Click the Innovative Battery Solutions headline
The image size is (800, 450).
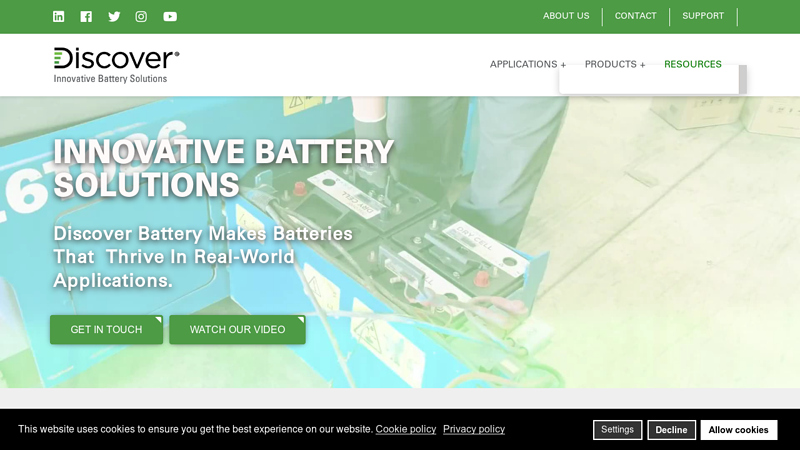point(223,168)
